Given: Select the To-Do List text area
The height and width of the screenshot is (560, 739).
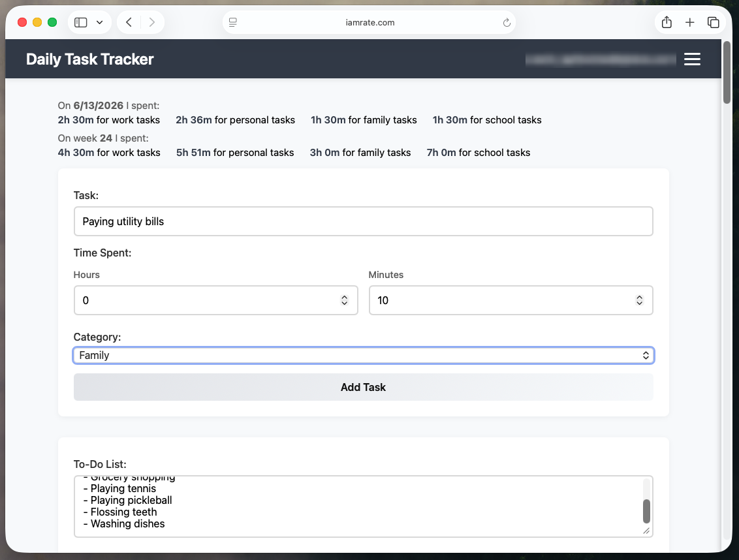Looking at the screenshot, I should (364, 506).
